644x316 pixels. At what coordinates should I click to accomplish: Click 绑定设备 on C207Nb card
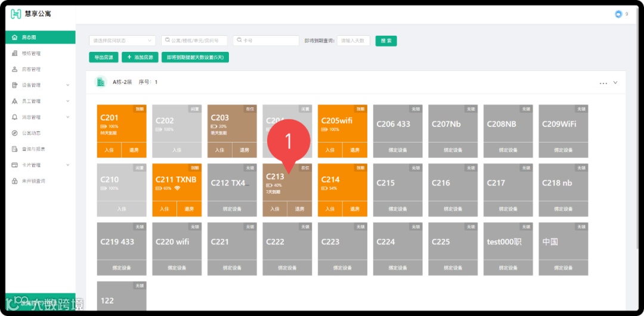(x=453, y=150)
